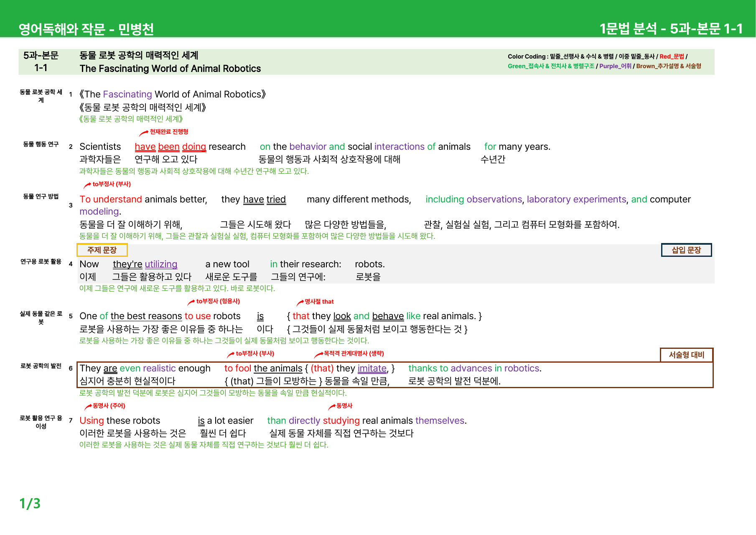Click the header text '1문법 분석 - 5과-본문 1-1'

tap(671, 28)
